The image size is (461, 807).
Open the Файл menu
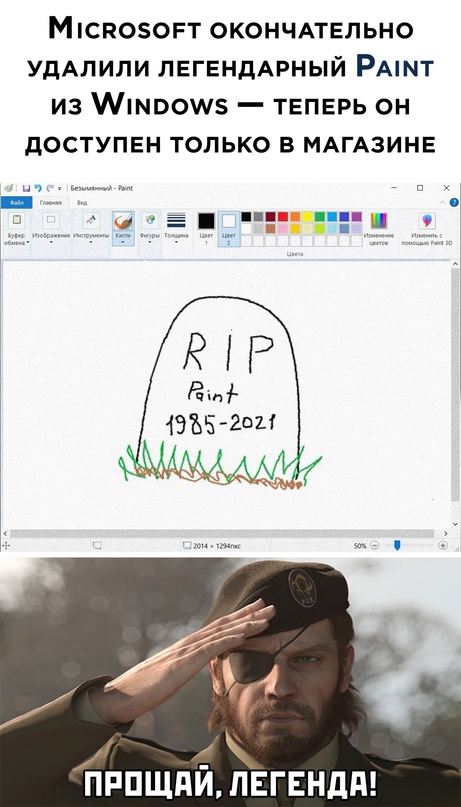(x=16, y=203)
